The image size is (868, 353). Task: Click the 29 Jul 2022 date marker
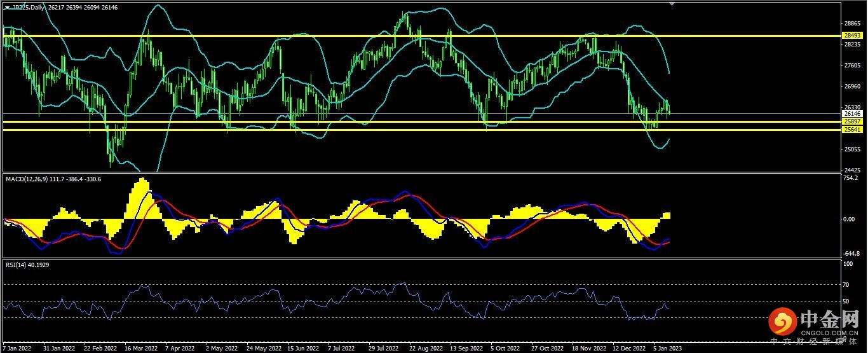point(383,349)
